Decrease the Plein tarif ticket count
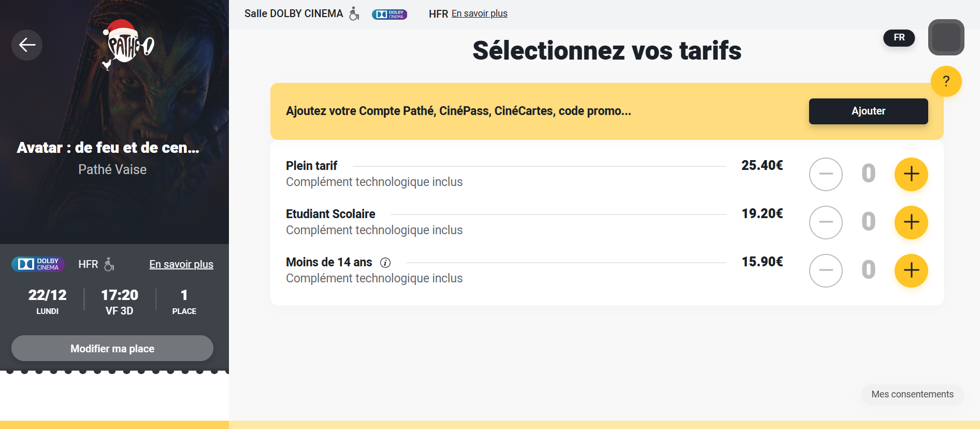The image size is (980, 429). 826,174
